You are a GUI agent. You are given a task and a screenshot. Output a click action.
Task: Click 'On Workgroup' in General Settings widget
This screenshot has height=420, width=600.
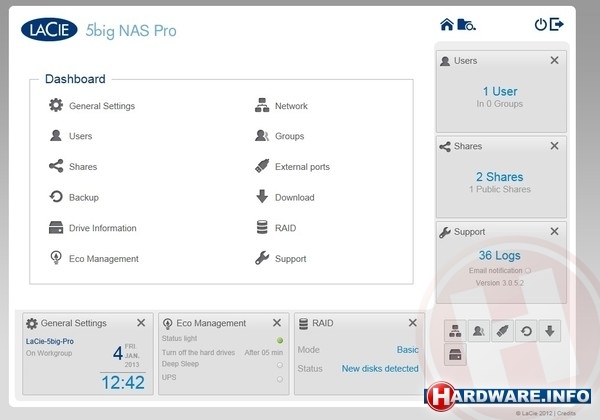point(49,353)
